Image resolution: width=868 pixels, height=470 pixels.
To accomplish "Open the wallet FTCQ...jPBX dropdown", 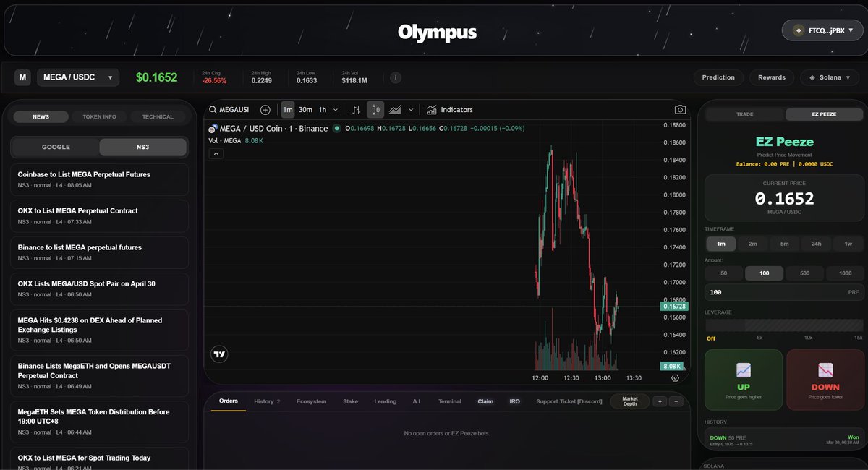I will 822,30.
